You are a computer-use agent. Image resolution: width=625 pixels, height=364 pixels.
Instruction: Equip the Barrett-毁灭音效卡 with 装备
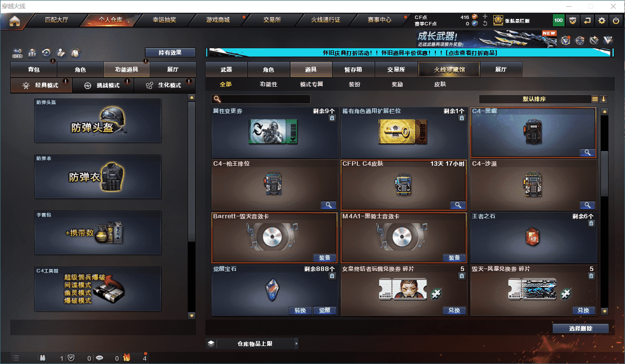(x=324, y=258)
